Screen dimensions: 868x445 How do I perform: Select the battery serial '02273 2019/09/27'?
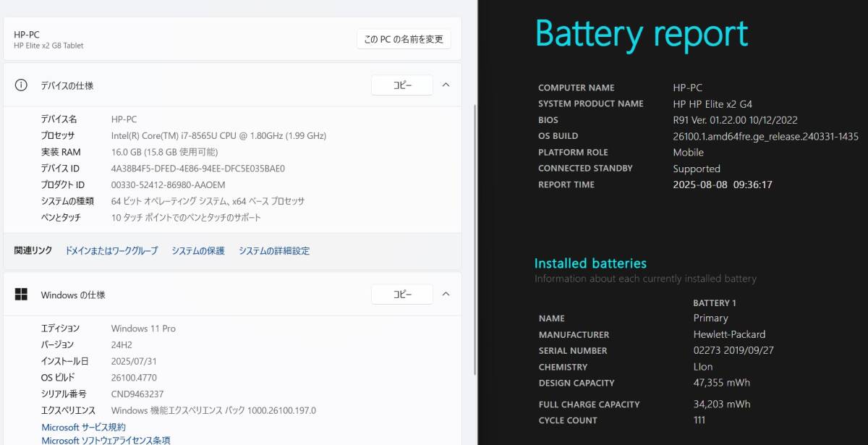coord(732,350)
